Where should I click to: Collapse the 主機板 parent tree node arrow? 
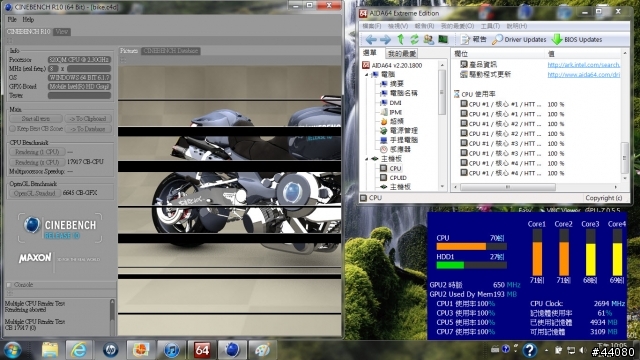point(367,159)
